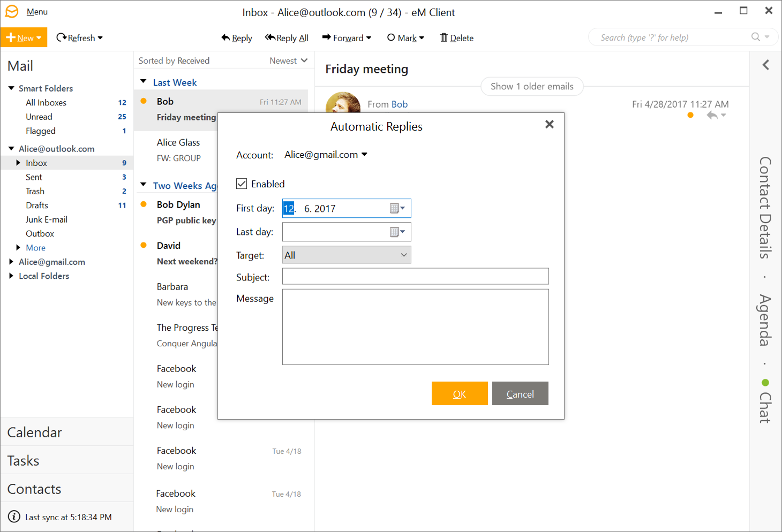Expand the More folders item
This screenshot has height=532, width=782.
tap(18, 248)
